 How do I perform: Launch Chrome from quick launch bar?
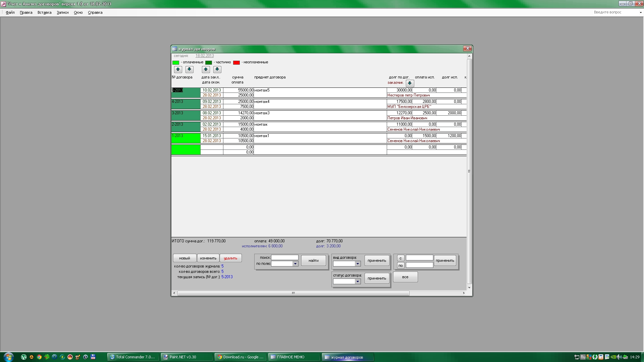pos(39,357)
